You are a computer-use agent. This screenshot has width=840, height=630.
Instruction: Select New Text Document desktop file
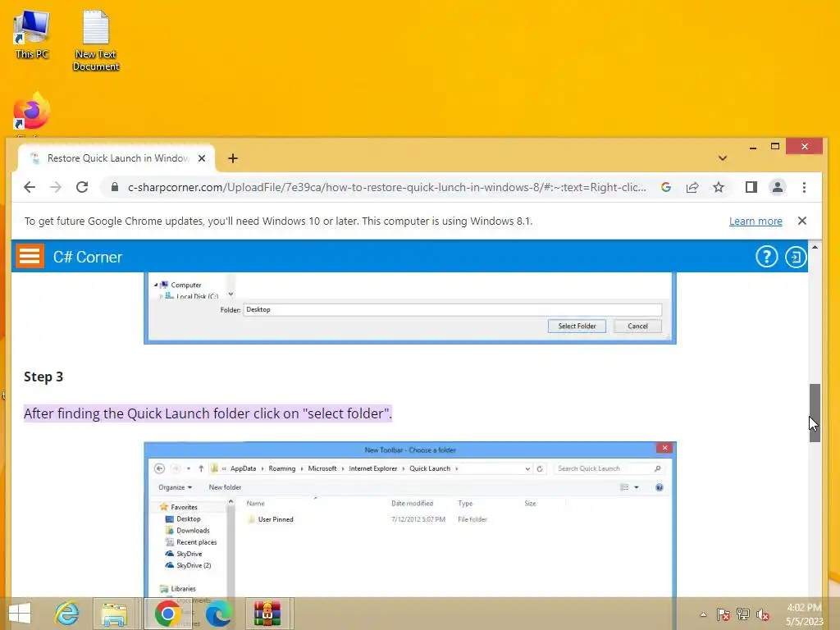tap(96, 41)
